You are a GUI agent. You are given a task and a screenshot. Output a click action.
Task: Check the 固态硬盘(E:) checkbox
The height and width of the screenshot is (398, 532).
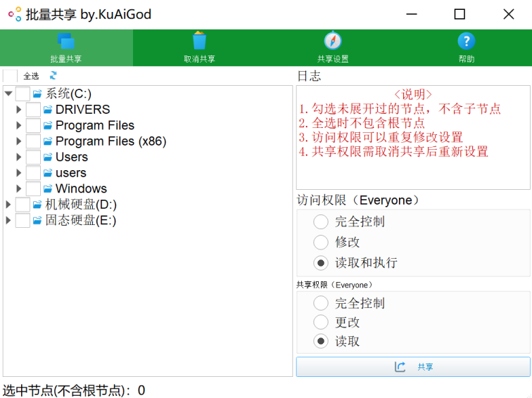pyautogui.click(x=23, y=220)
